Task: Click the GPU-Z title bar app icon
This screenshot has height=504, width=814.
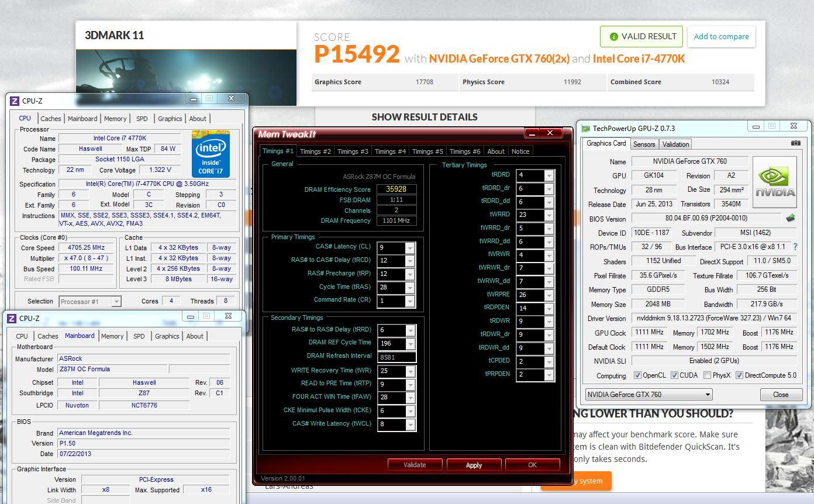Action: (x=586, y=129)
